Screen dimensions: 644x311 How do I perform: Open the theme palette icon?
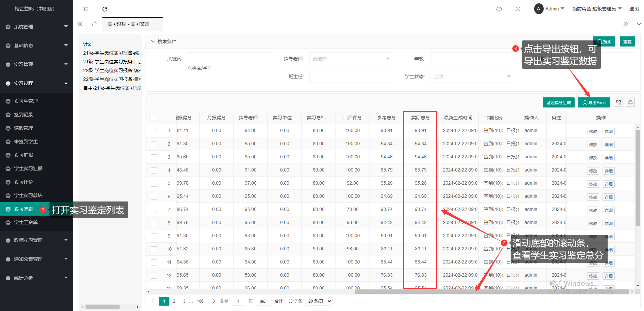tap(499, 9)
